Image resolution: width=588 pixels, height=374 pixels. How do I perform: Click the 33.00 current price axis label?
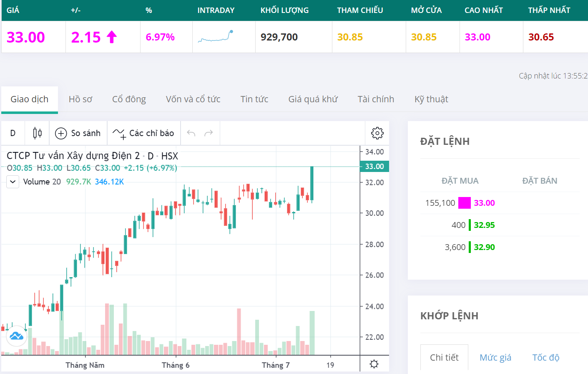coord(374,167)
